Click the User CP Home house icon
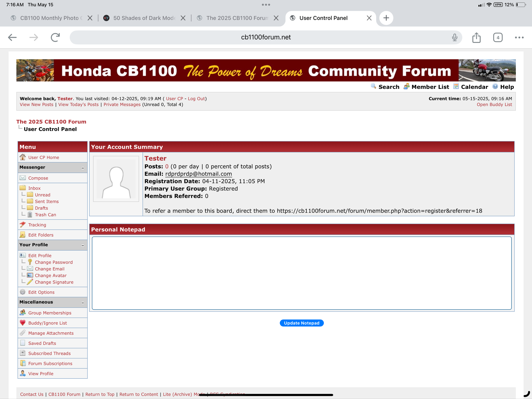 pos(23,157)
